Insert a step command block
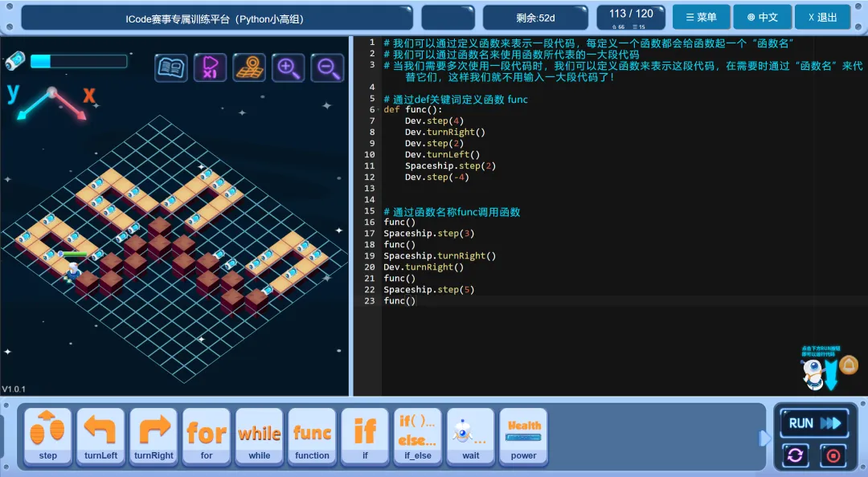868x477 pixels. coord(47,436)
